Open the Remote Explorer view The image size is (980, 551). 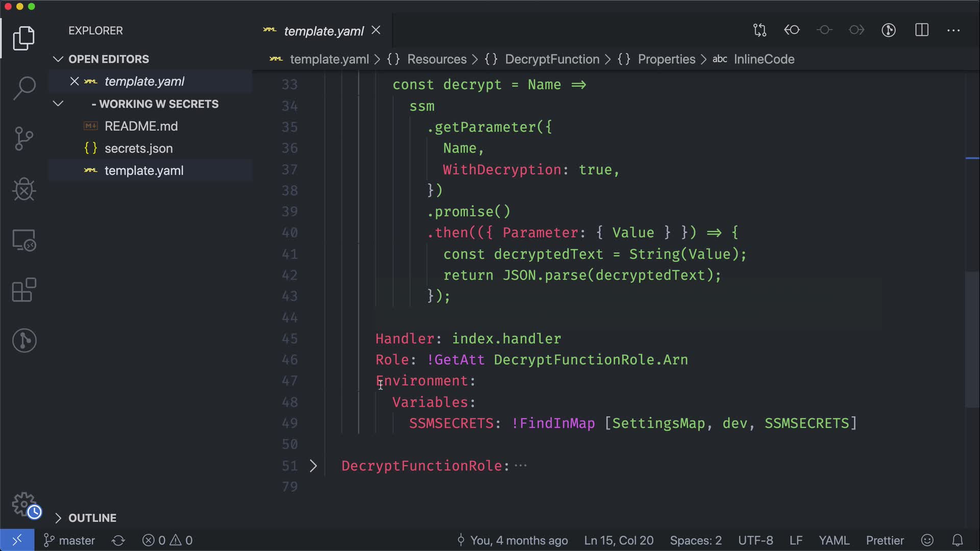pyautogui.click(x=24, y=240)
